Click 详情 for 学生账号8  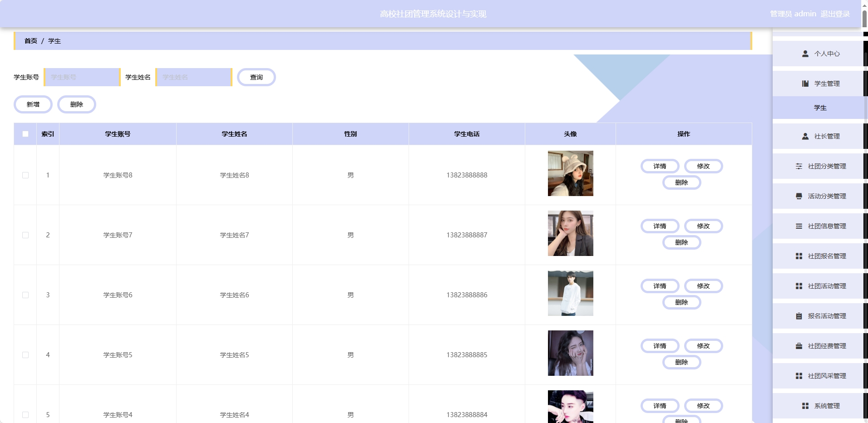pos(660,166)
